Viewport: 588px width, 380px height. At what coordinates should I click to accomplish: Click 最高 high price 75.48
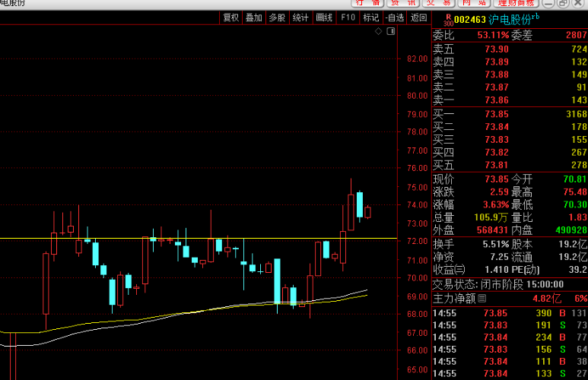tap(575, 192)
